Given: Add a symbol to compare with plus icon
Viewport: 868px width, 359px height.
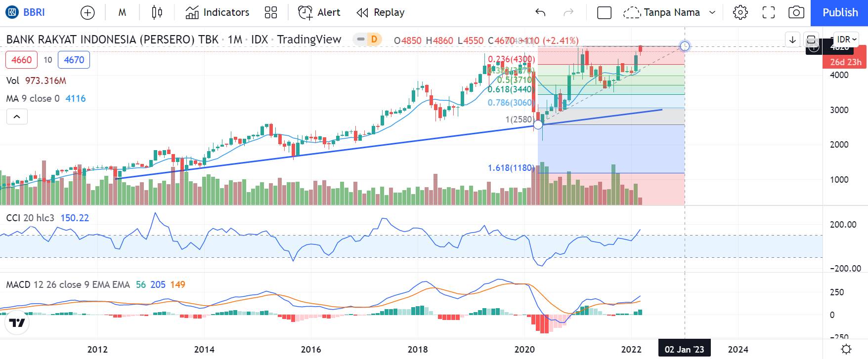Looking at the screenshot, I should pos(87,12).
